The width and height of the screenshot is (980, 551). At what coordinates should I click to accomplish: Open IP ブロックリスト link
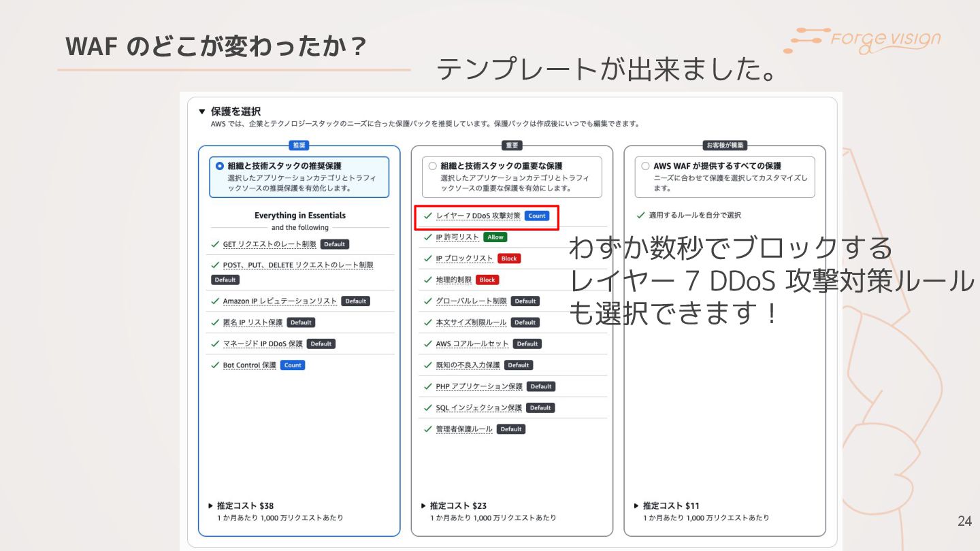tap(465, 258)
